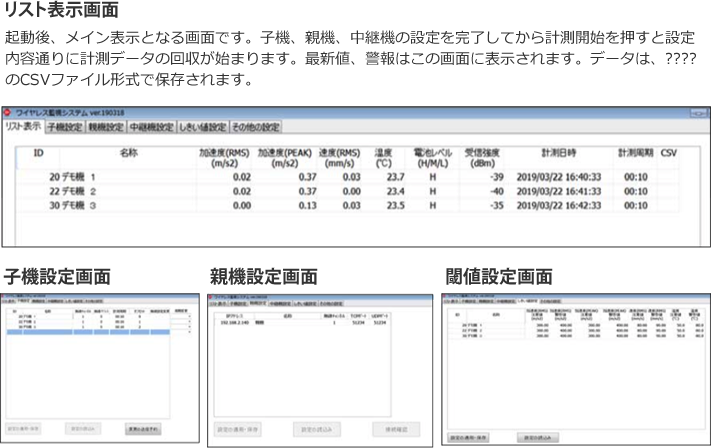
Task: Click 設定の適用・保存 in child unit settings window
Action: [x=23, y=429]
